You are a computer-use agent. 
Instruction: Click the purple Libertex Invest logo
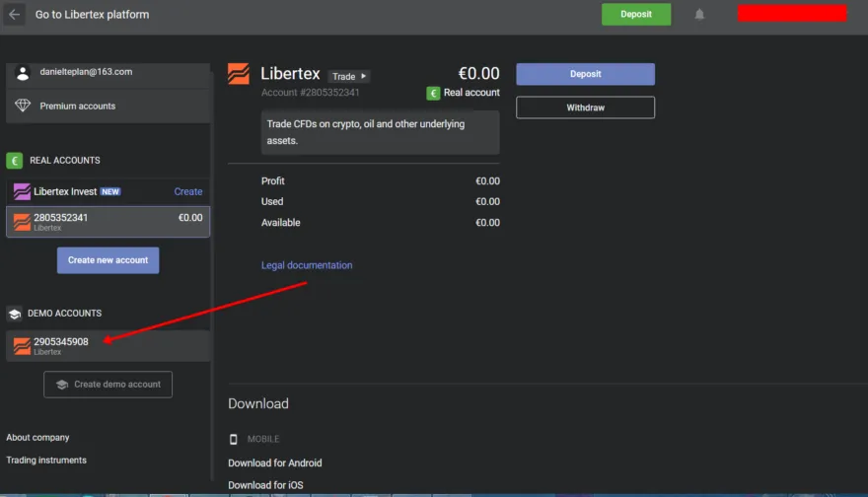point(22,191)
